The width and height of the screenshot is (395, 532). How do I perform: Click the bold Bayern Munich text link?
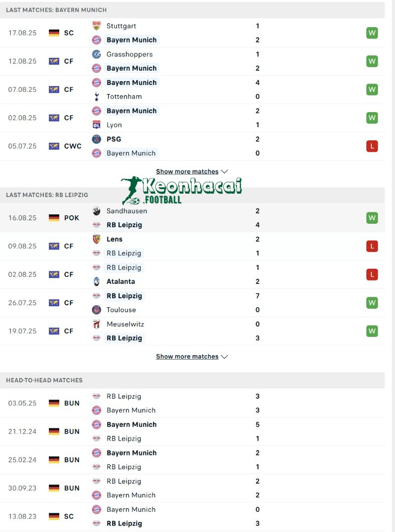click(x=131, y=40)
